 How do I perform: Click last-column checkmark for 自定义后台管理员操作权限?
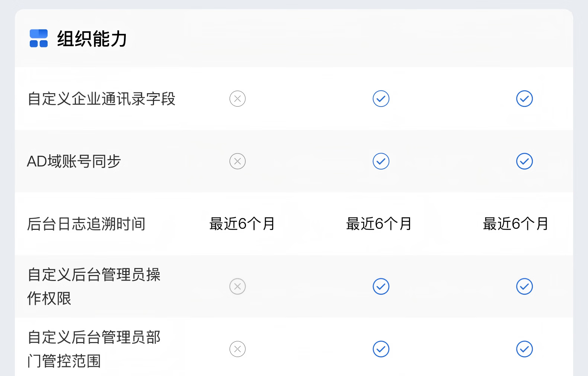[x=524, y=287]
